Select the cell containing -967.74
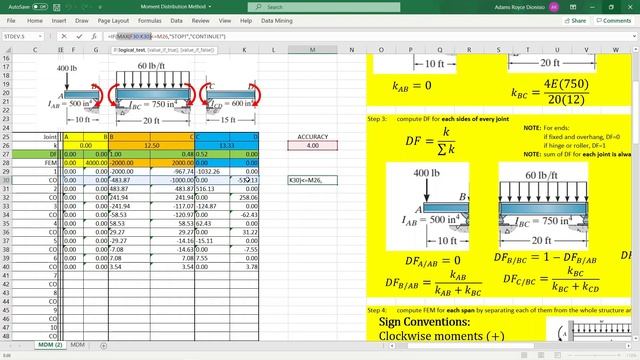The width and height of the screenshot is (640, 360). tap(172, 171)
